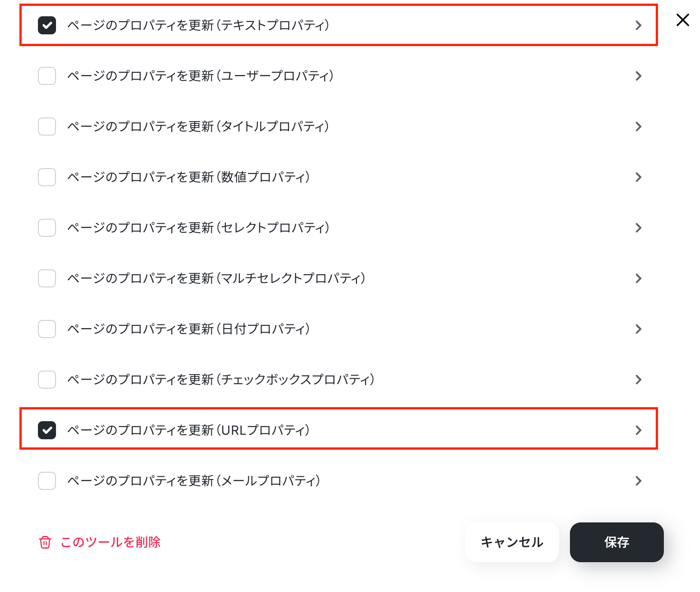Uncheck the テキストプロパティ update checkbox

tap(47, 25)
